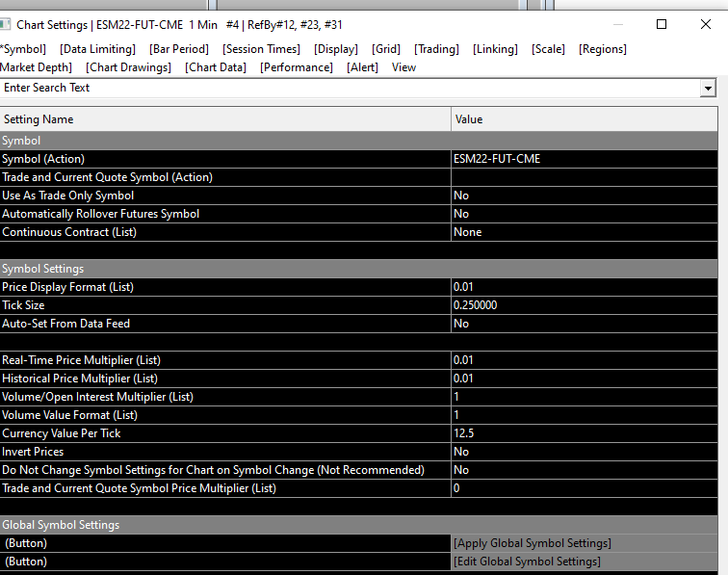Toggle Use As Trade Only Symbol value
728x575 pixels.
(585, 196)
